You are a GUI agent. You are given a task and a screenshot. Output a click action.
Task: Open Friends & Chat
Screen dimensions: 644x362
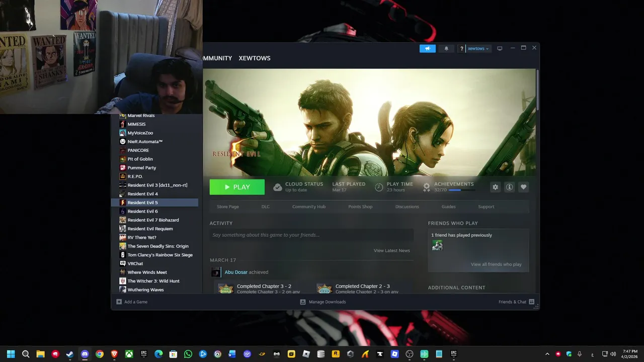click(x=516, y=302)
